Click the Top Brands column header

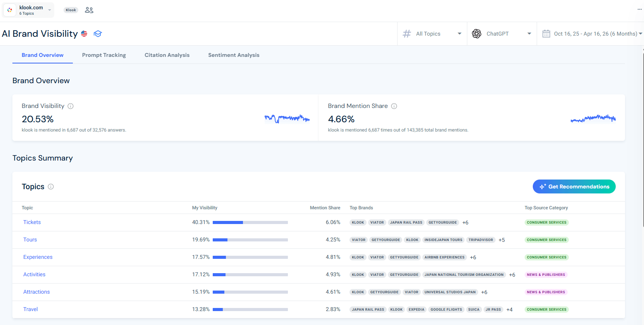361,208
